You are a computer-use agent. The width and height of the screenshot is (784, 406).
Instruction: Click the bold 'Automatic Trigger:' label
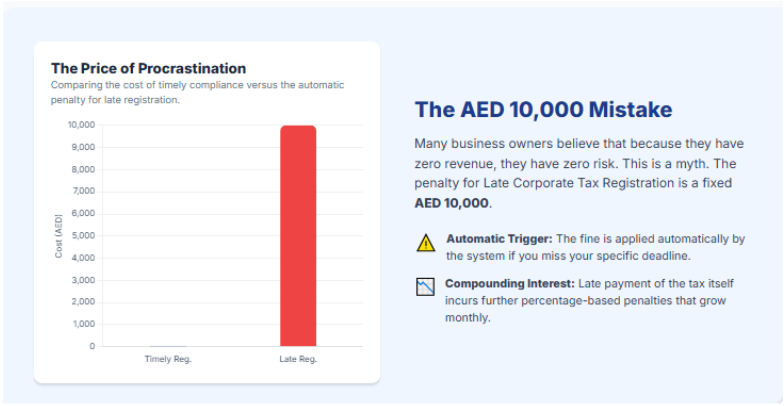[x=499, y=238]
